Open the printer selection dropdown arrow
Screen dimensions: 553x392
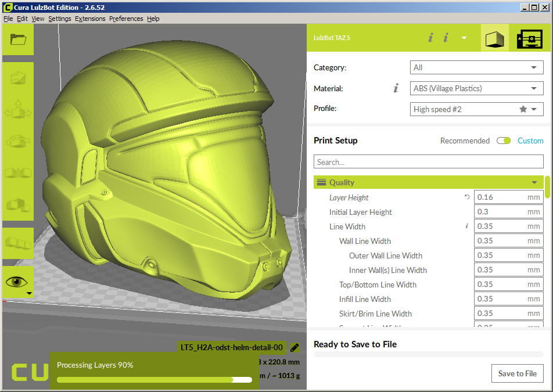(x=464, y=38)
